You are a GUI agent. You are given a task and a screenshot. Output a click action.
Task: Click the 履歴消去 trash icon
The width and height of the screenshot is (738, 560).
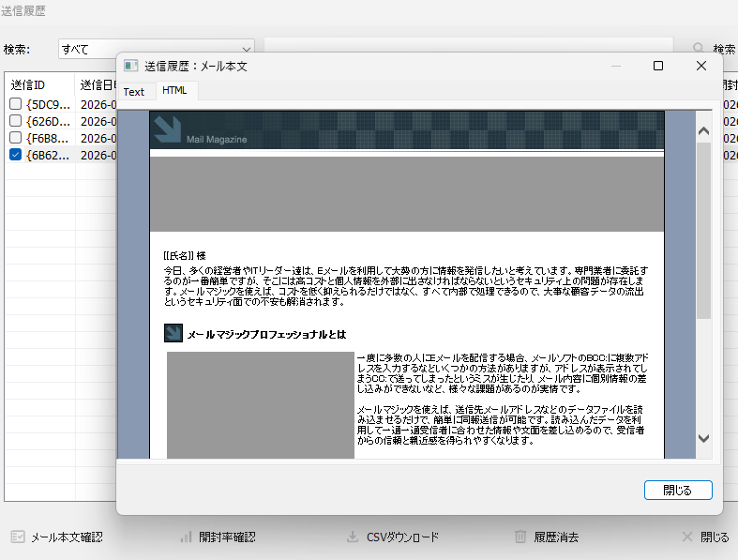click(520, 537)
